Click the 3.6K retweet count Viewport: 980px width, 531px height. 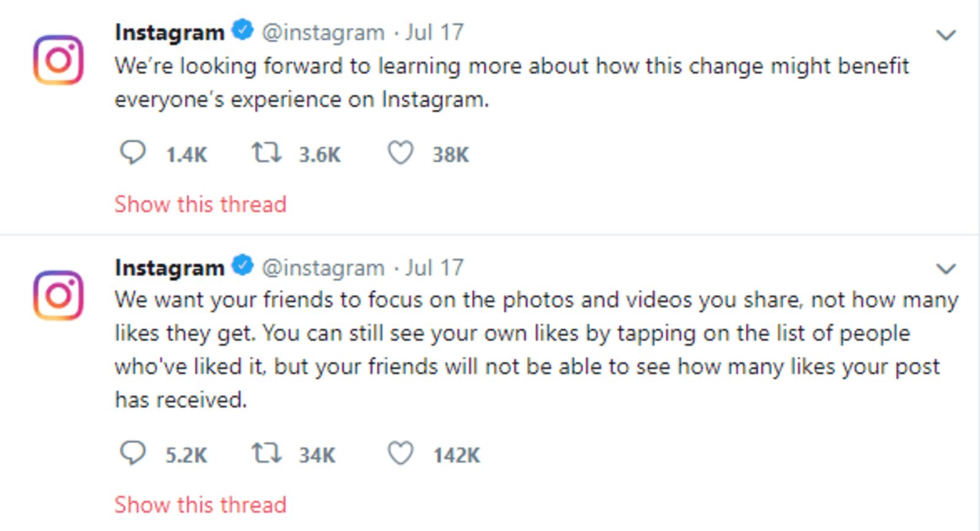coord(319,155)
